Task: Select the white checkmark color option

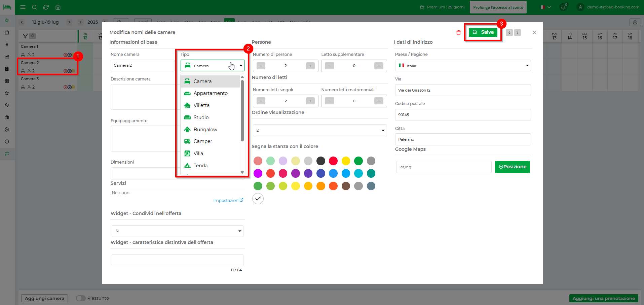Action: point(258,199)
